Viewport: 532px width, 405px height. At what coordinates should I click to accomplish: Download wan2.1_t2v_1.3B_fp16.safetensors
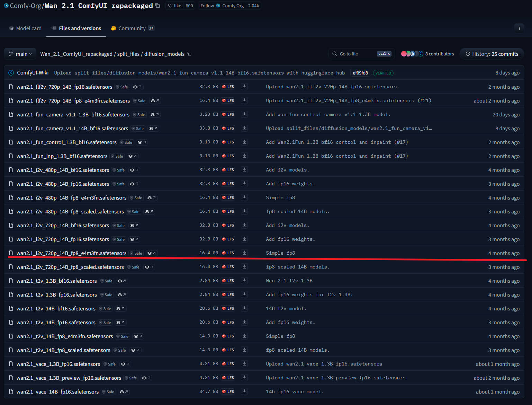click(244, 294)
